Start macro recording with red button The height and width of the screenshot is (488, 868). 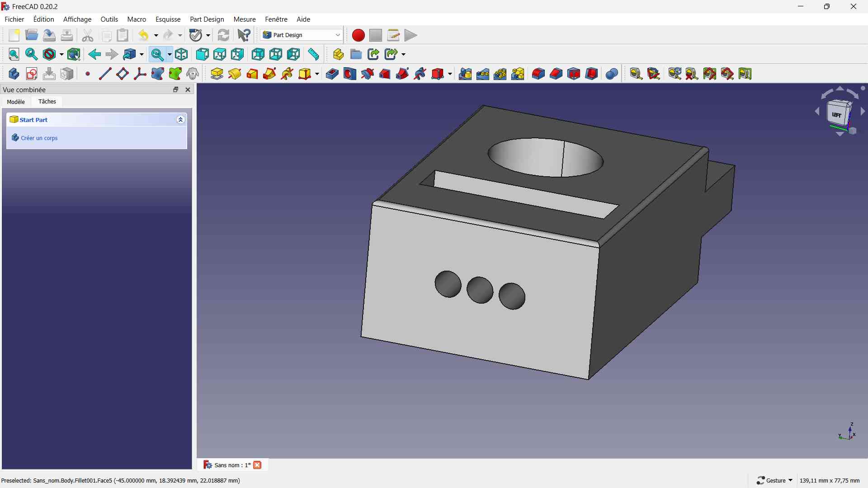[x=358, y=35]
